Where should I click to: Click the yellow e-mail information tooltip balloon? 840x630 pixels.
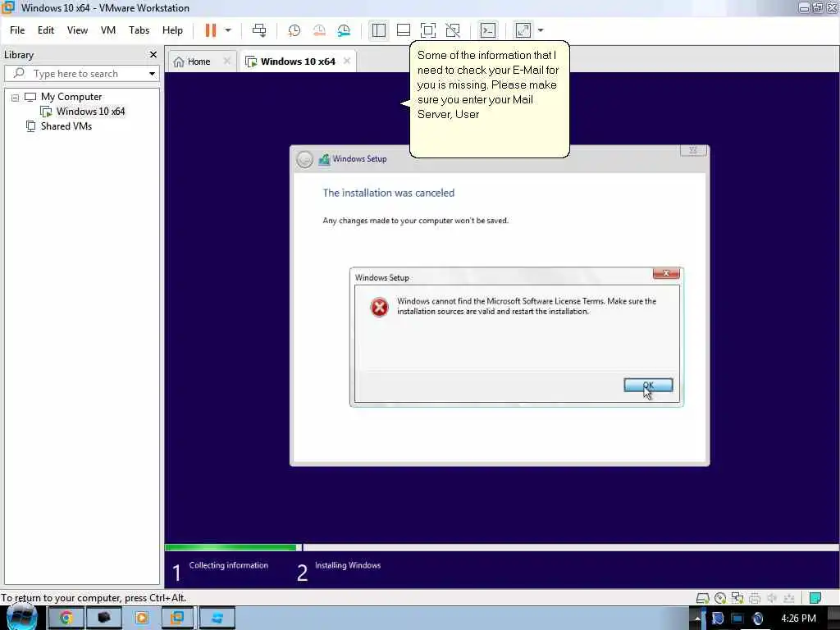pyautogui.click(x=489, y=99)
